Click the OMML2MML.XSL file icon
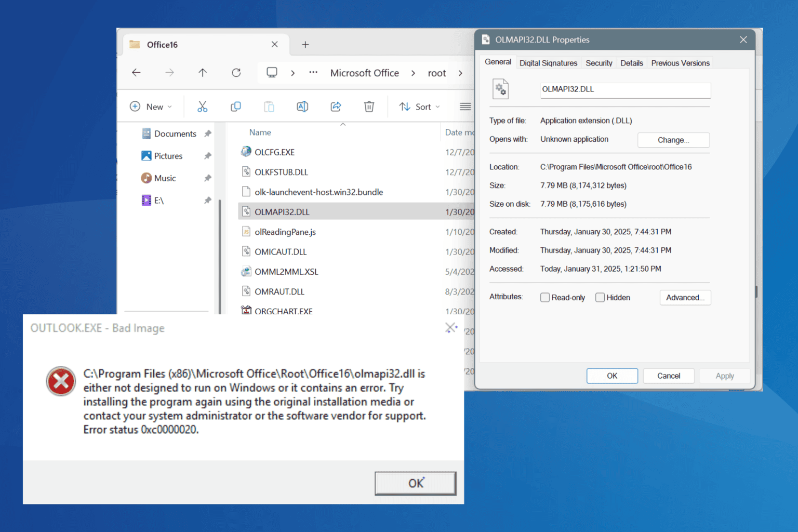Image resolution: width=798 pixels, height=532 pixels. click(x=246, y=271)
